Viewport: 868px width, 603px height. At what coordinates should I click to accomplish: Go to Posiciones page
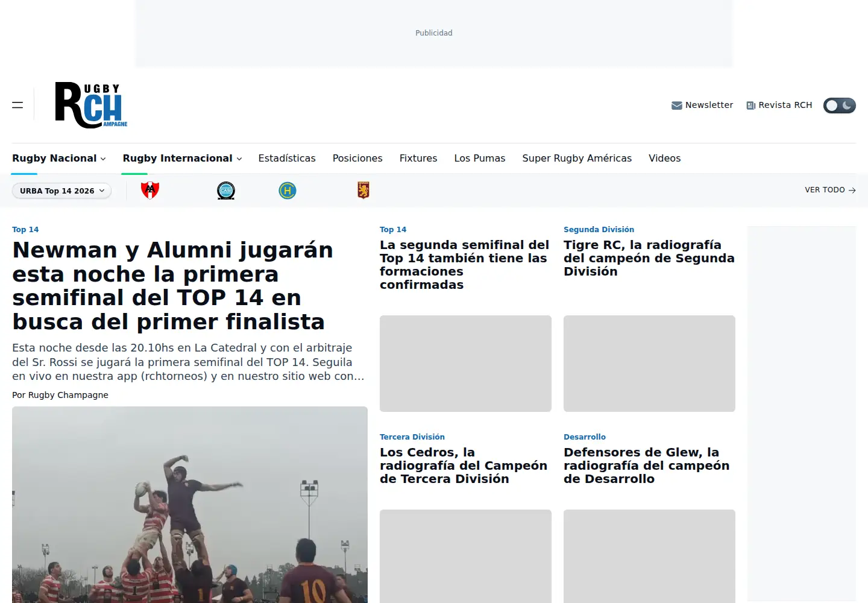click(357, 158)
